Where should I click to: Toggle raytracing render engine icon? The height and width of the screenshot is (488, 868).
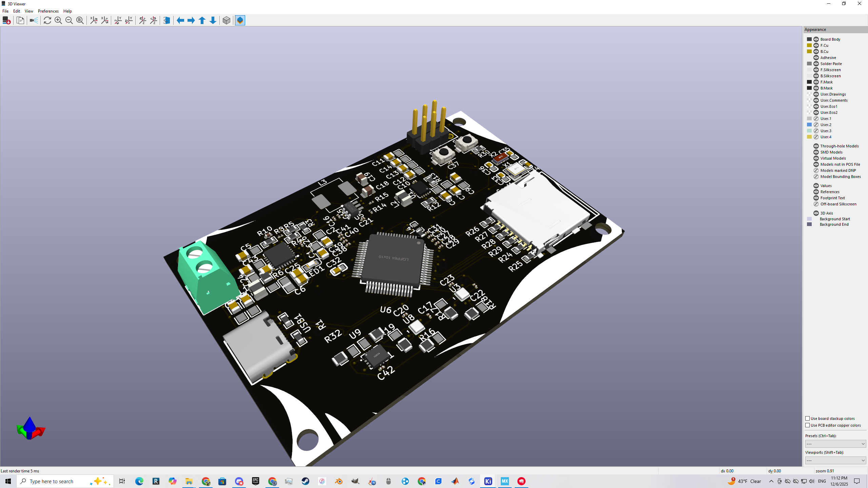tap(34, 20)
